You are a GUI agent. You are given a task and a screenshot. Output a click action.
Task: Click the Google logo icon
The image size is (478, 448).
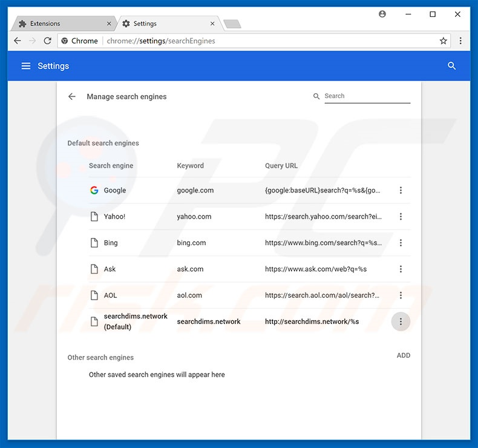(x=94, y=190)
